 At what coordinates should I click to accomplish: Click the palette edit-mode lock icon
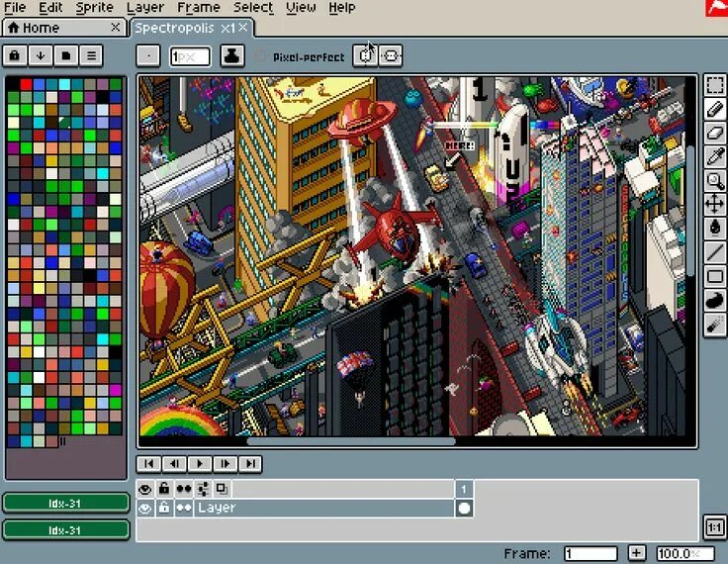coord(15,55)
